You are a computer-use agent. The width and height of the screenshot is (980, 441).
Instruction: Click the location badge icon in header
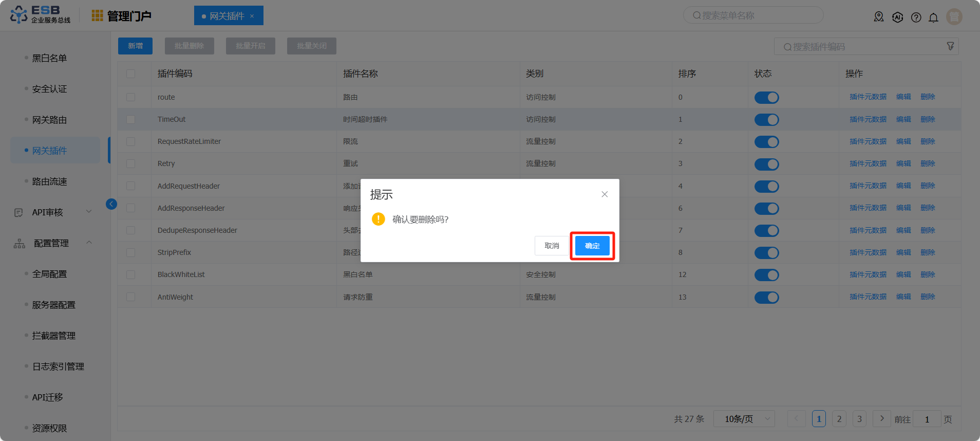(x=879, y=17)
